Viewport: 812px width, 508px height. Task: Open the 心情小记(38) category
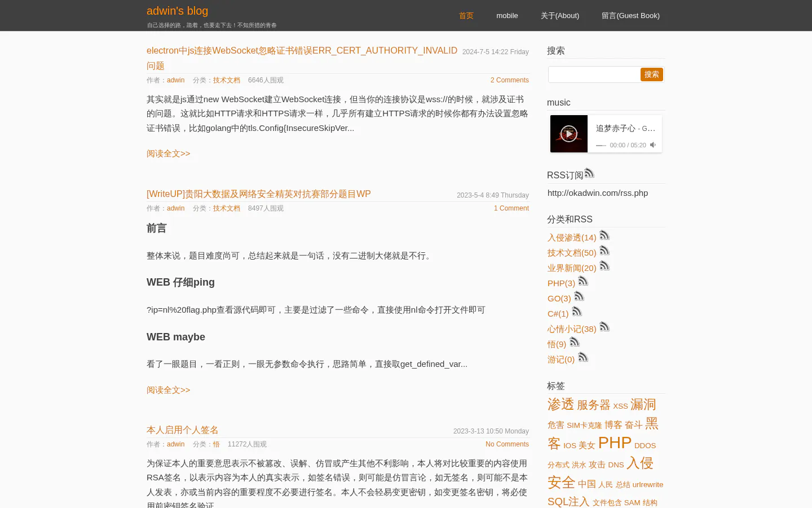pos(572,329)
